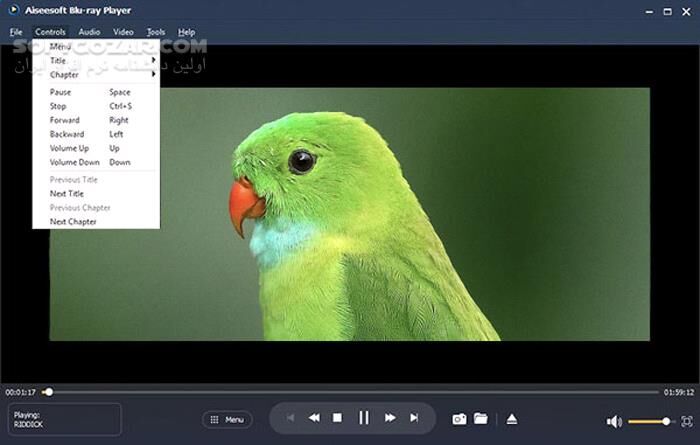Open the Audio menu
700x445 pixels.
pos(89,32)
